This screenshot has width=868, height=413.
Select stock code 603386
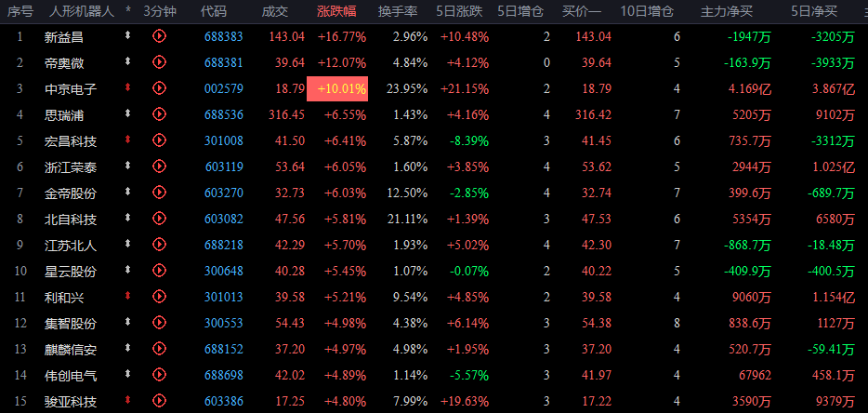coord(224,401)
